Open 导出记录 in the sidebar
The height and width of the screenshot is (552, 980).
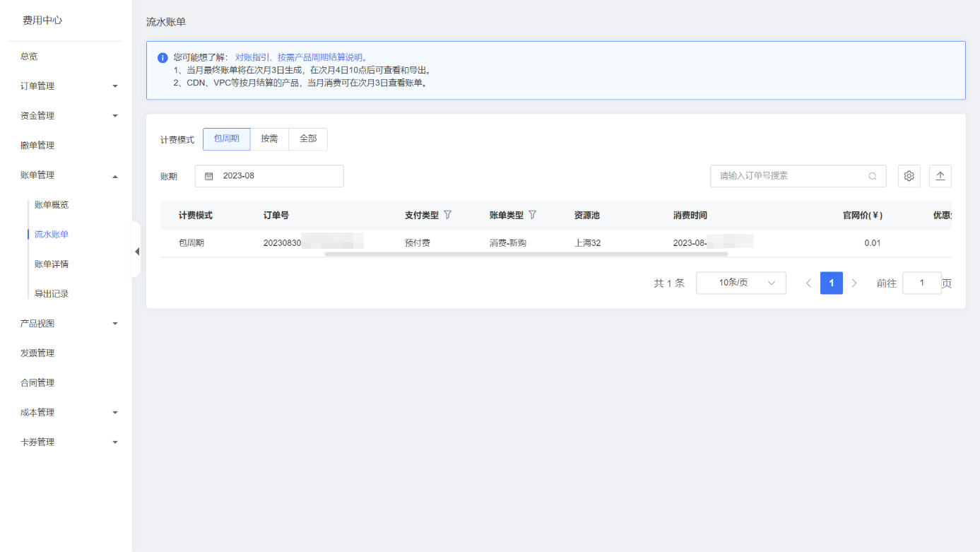click(52, 294)
